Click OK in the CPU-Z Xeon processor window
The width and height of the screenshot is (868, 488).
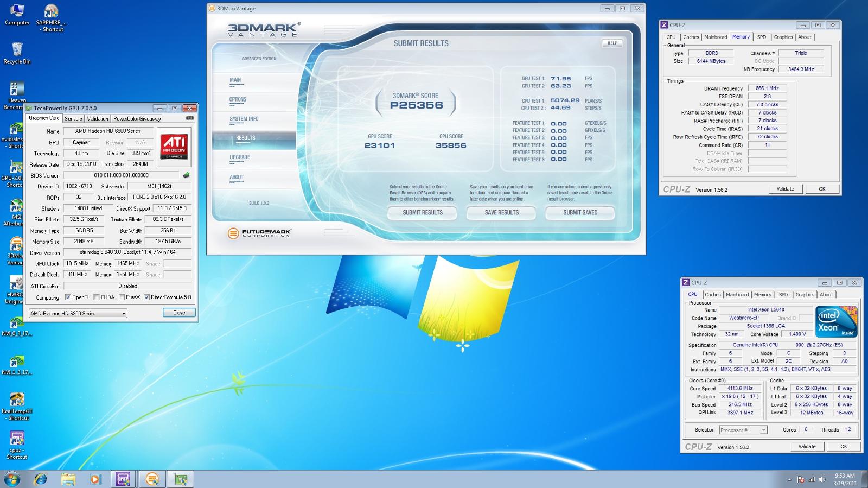[x=844, y=446]
